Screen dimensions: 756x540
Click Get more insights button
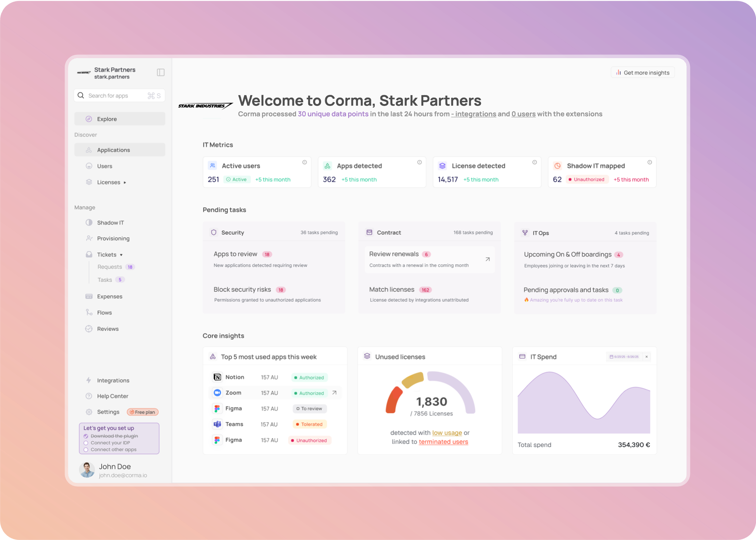pos(642,73)
